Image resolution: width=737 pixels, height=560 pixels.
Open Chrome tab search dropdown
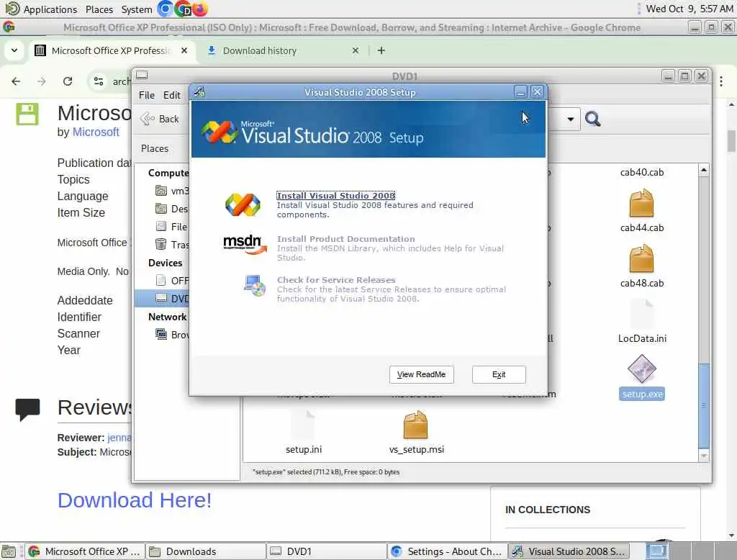(14, 50)
